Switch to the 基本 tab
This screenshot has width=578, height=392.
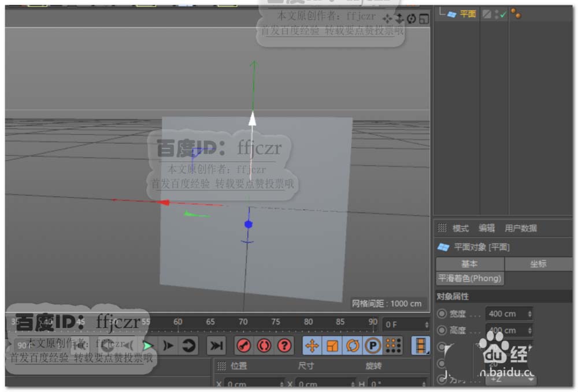(x=470, y=264)
